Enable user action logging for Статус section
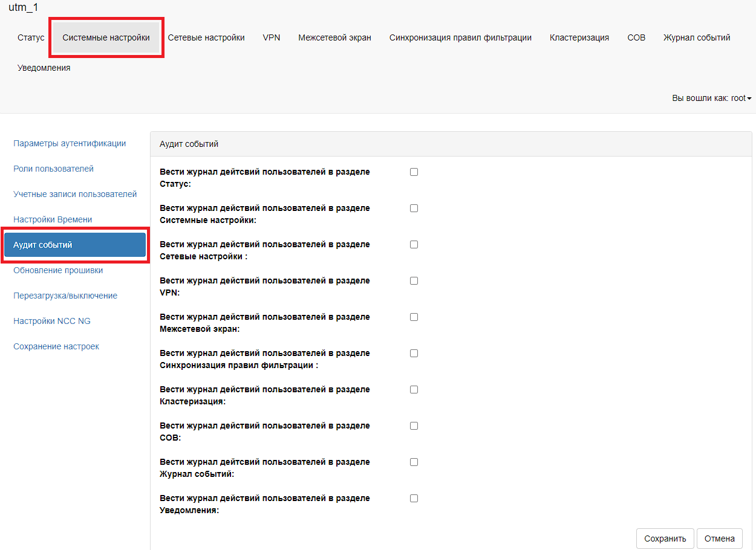 (414, 172)
